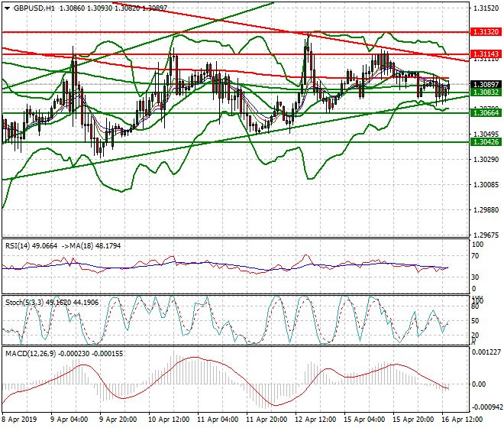This screenshot has height=428, width=504.
Task: Click the GBPUSD,H1 chart title text
Action: pyautogui.click(x=32, y=8)
